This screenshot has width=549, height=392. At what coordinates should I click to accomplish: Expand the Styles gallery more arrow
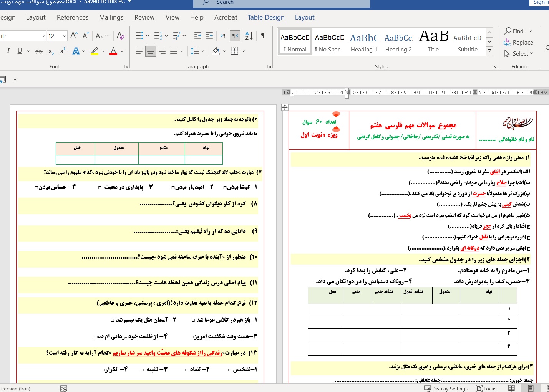point(489,50)
